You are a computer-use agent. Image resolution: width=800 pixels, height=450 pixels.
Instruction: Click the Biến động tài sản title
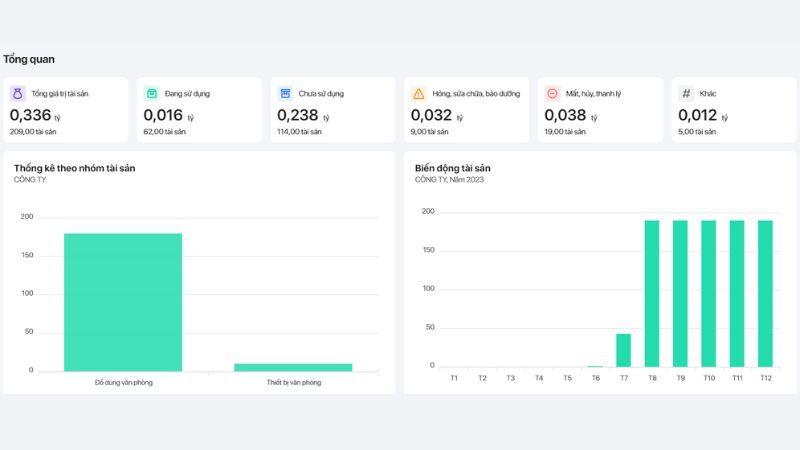(452, 168)
